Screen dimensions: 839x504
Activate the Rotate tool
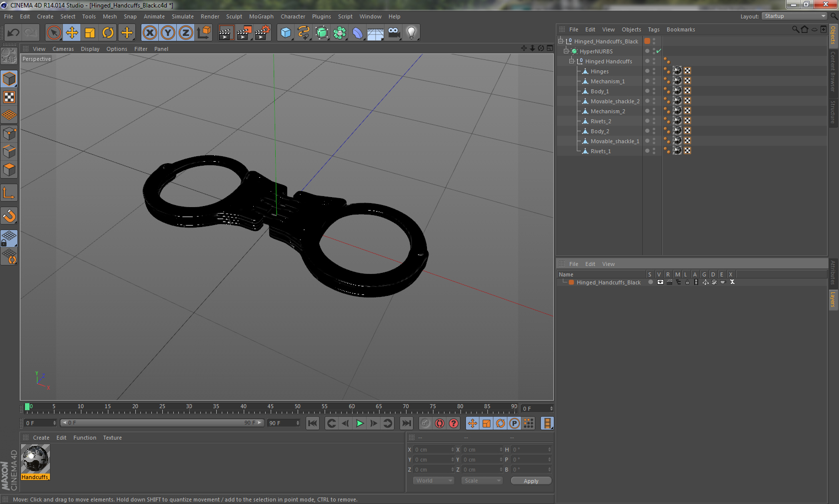click(108, 33)
